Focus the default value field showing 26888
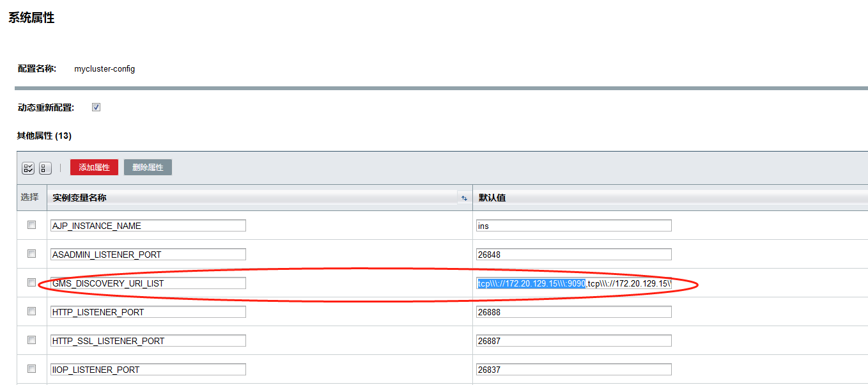 tap(573, 312)
